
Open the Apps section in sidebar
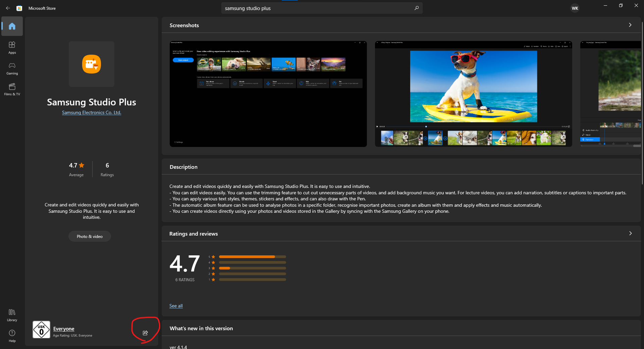(12, 47)
